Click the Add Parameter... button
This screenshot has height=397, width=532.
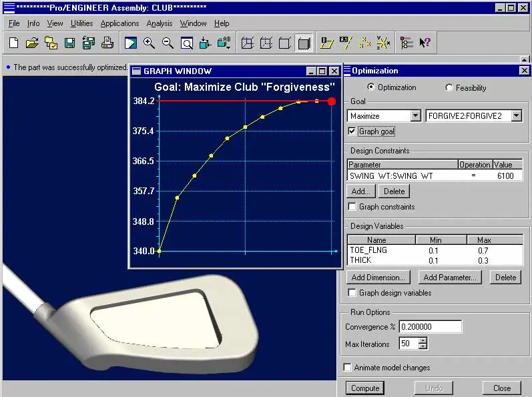[449, 278]
